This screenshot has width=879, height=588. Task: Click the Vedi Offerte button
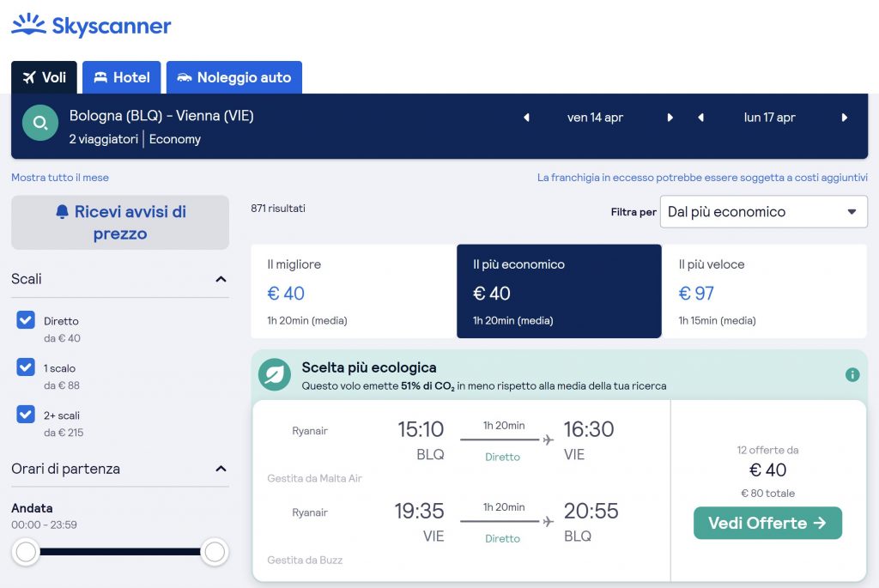point(767,523)
